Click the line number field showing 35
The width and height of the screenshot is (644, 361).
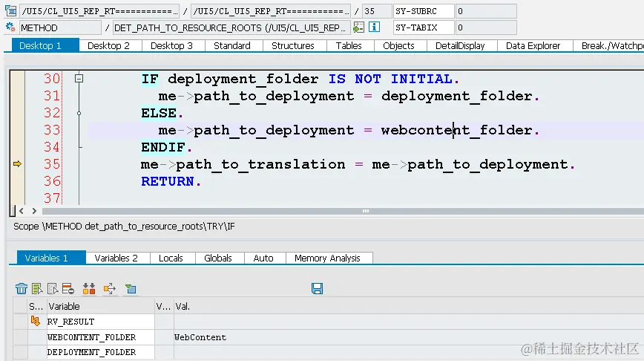click(377, 11)
